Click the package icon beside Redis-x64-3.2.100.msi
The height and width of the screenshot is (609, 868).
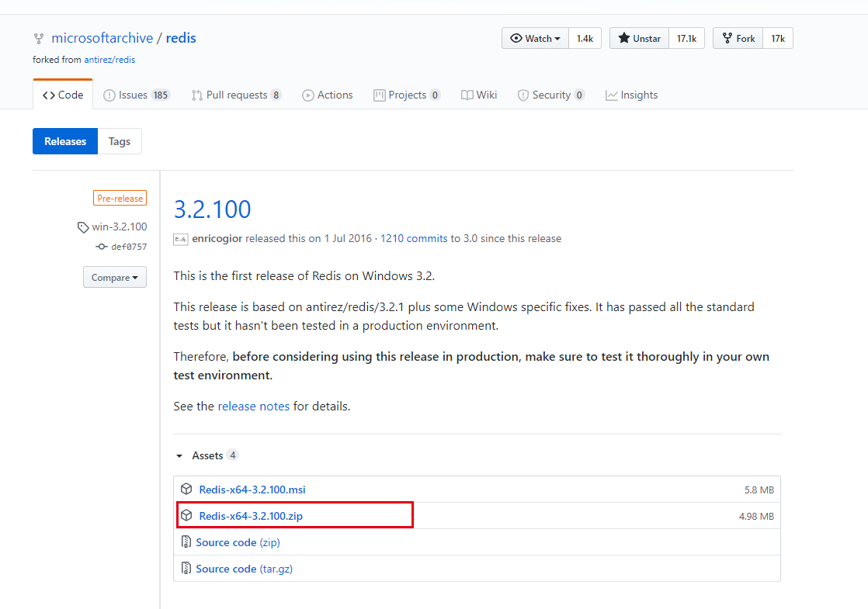(x=186, y=490)
